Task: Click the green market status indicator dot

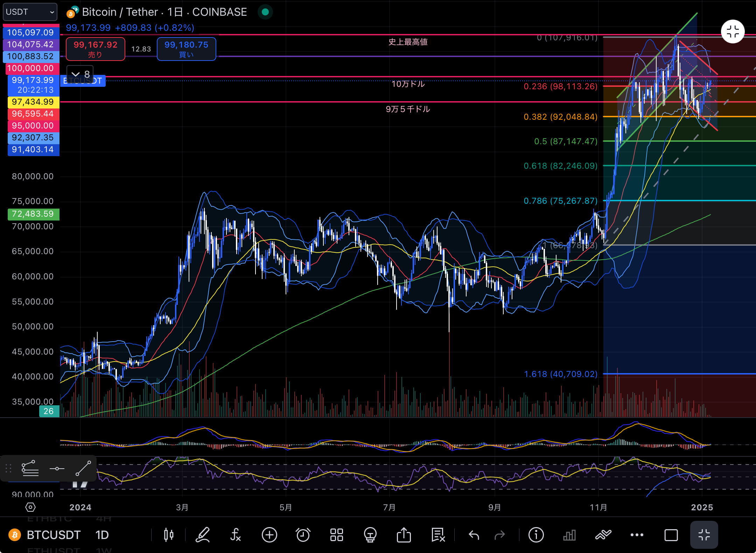Action: pos(265,12)
